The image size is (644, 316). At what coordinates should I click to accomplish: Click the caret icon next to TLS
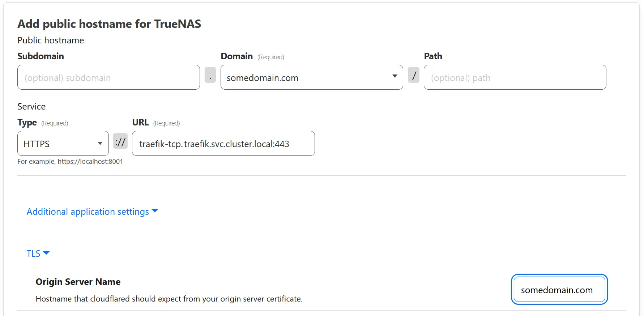tap(46, 253)
